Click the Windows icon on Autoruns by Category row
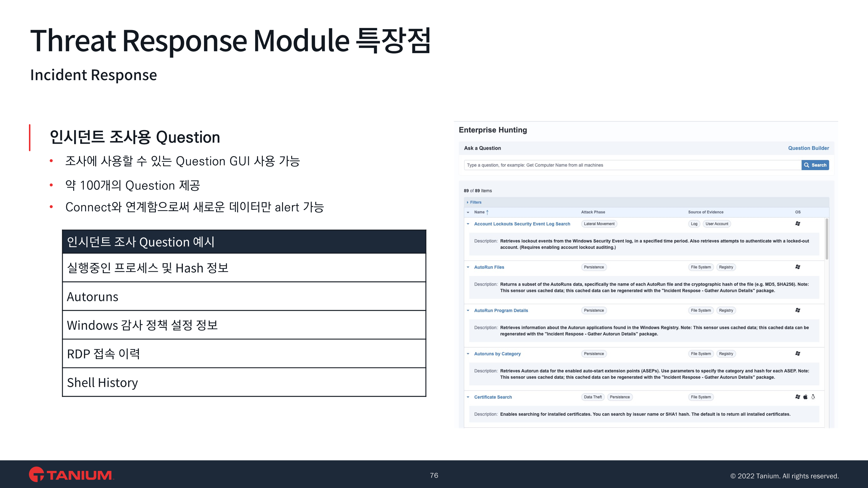The width and height of the screenshot is (868, 488). (x=798, y=354)
